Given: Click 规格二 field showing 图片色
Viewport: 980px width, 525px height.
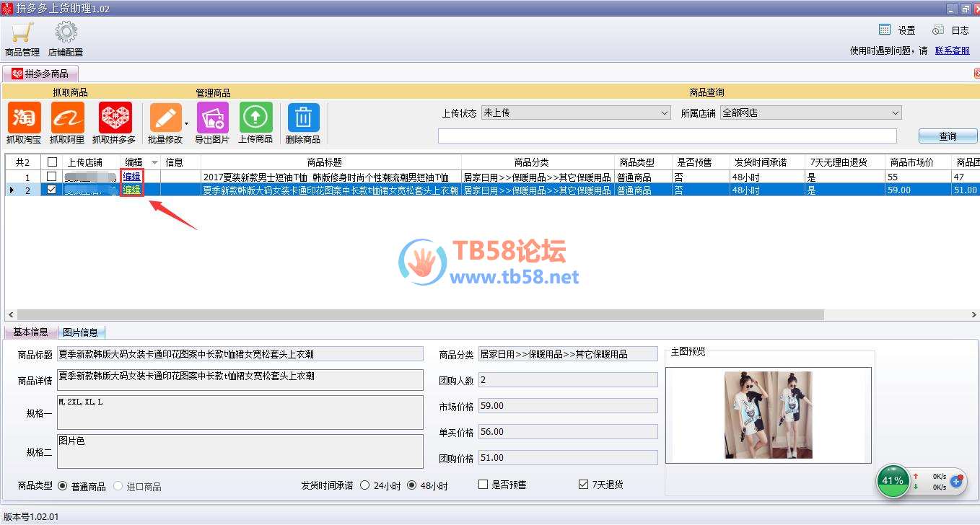Looking at the screenshot, I should 240,451.
